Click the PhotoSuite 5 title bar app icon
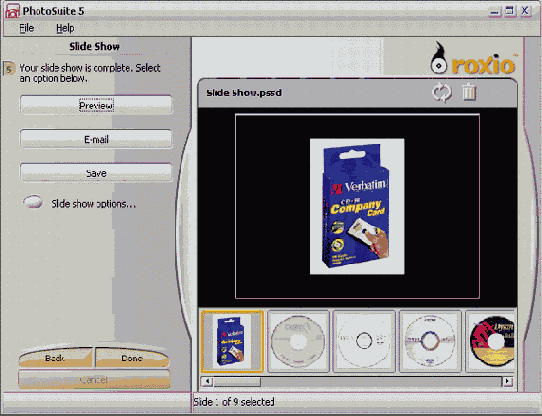Viewport: 542px width, 416px height. point(12,11)
